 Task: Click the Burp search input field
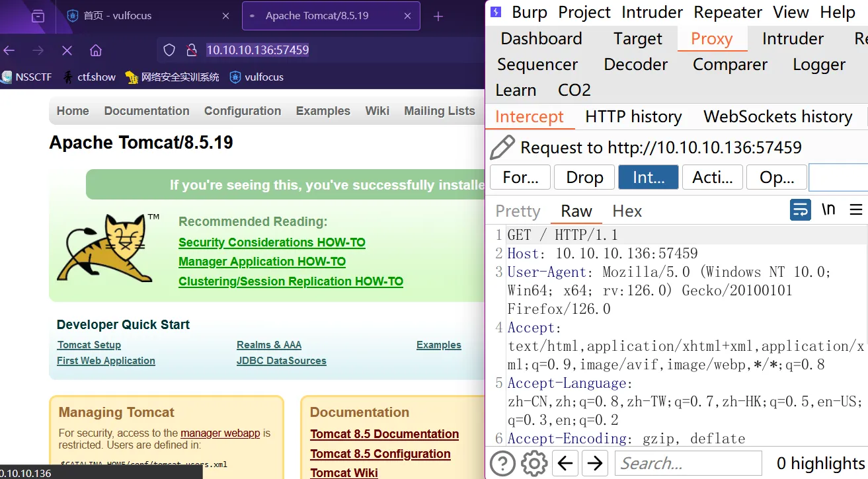pyautogui.click(x=688, y=463)
